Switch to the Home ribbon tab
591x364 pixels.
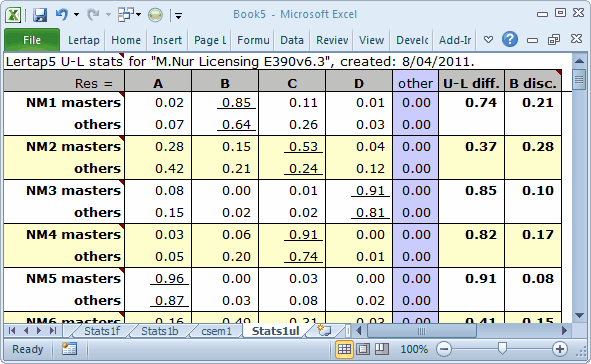click(126, 40)
